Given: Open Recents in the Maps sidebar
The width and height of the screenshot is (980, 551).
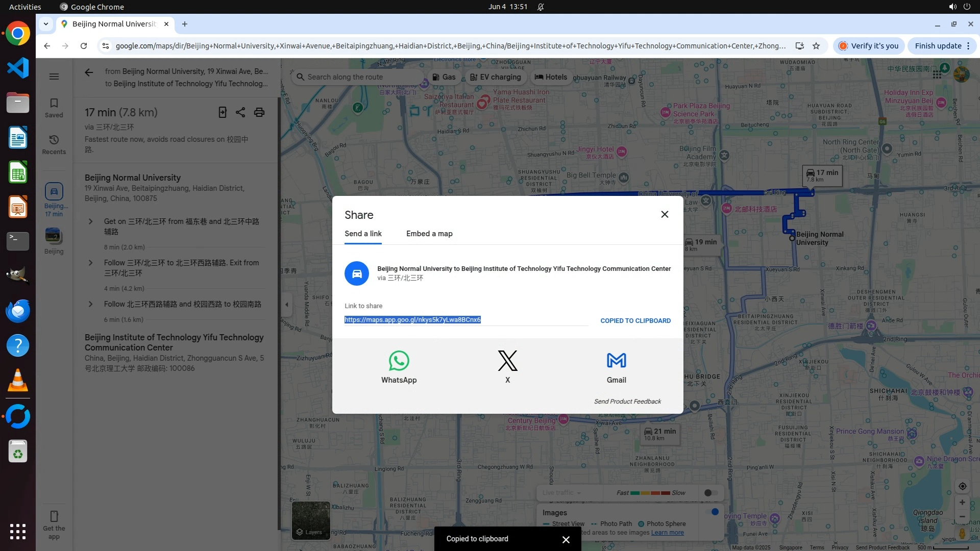Looking at the screenshot, I should pyautogui.click(x=54, y=144).
